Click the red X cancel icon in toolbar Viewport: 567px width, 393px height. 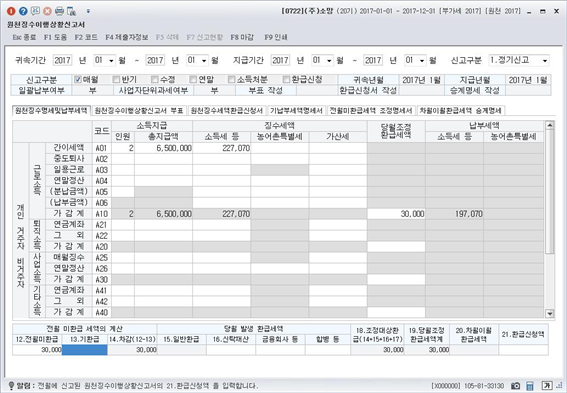pyautogui.click(x=47, y=11)
